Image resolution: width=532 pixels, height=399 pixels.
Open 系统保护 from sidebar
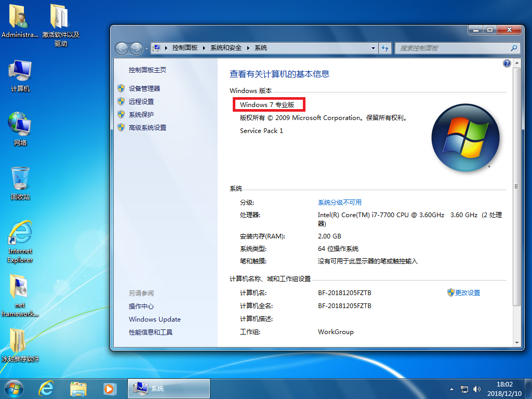[x=141, y=115]
